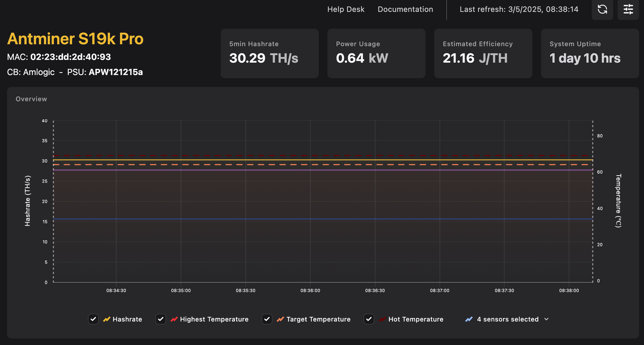Open the Help Desk menu item
The height and width of the screenshot is (345, 644).
pyautogui.click(x=346, y=9)
